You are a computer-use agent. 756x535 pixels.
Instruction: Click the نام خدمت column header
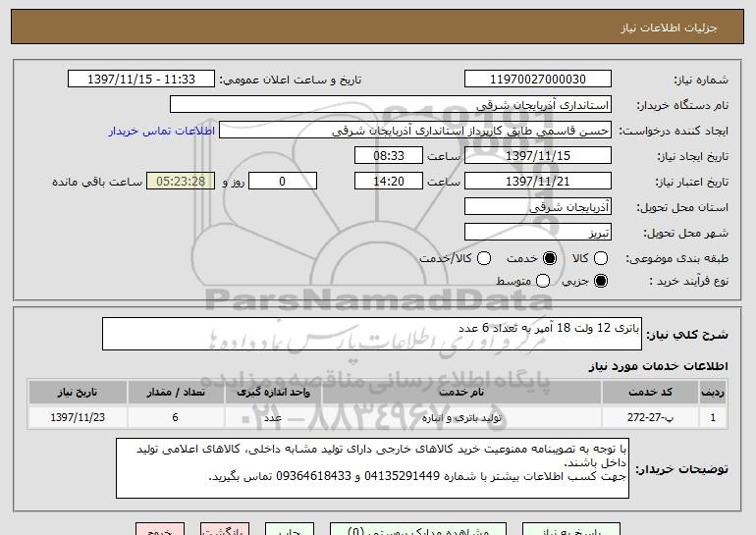click(461, 393)
